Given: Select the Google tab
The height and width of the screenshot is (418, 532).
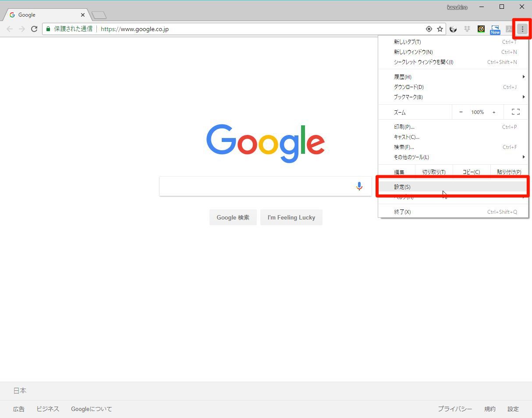Looking at the screenshot, I should pos(46,15).
